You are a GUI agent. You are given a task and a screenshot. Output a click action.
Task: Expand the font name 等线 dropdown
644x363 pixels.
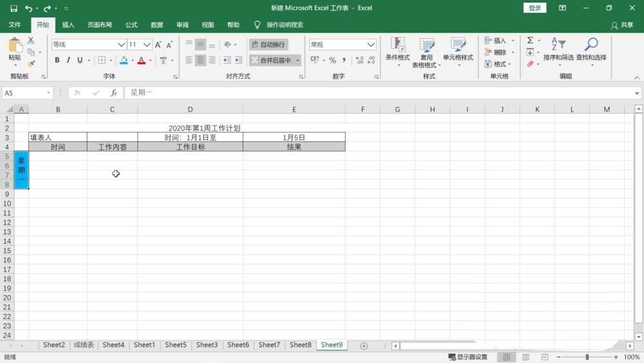pyautogui.click(x=121, y=44)
